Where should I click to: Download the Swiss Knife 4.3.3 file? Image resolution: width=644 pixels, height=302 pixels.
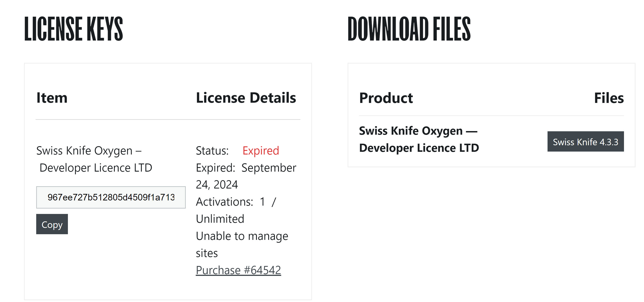(x=586, y=141)
